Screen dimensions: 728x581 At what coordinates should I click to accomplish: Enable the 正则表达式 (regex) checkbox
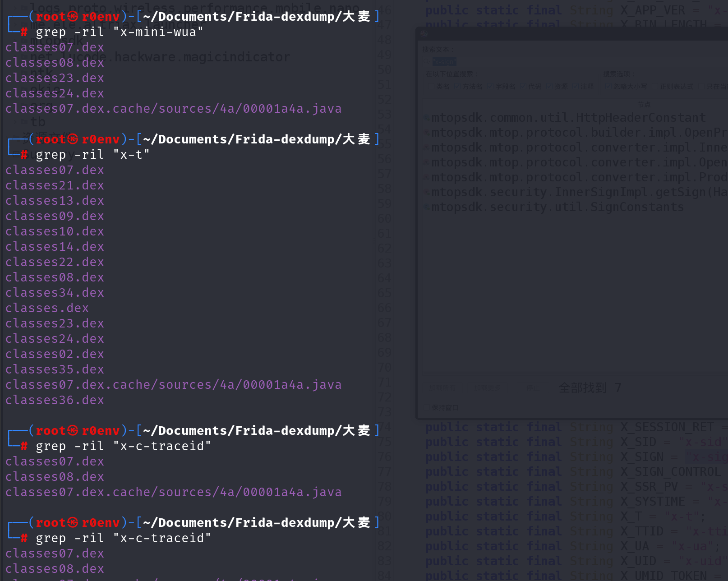point(654,87)
